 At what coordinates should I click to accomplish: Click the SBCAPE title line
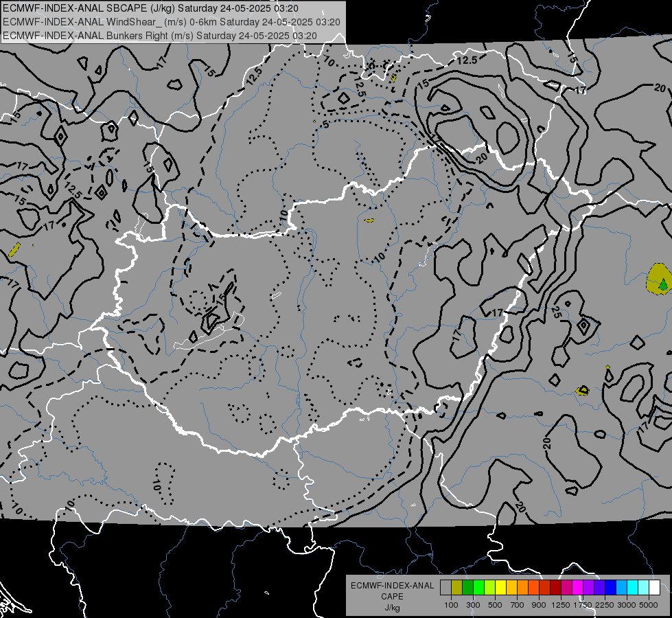[x=151, y=8]
